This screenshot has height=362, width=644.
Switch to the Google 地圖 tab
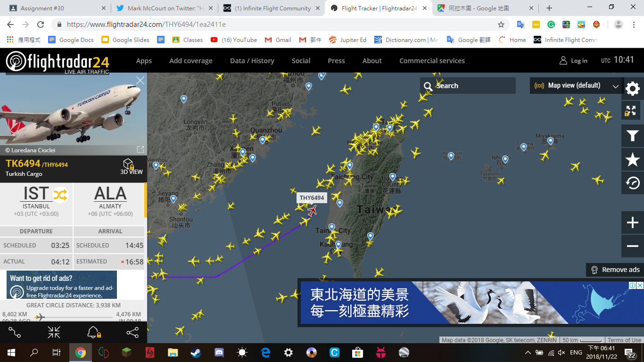[486, 8]
